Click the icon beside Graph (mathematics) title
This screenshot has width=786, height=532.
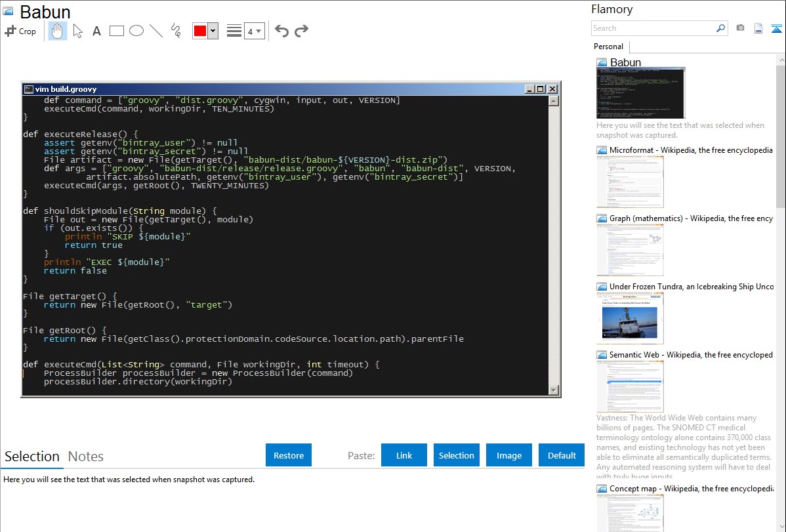click(x=602, y=218)
